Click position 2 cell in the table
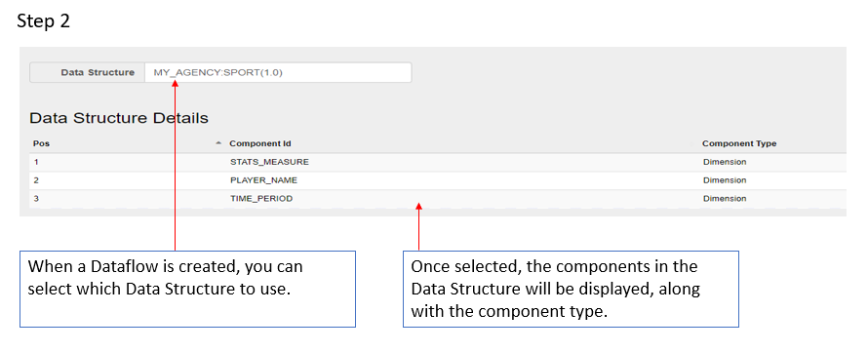This screenshot has height=352, width=868. 36,180
